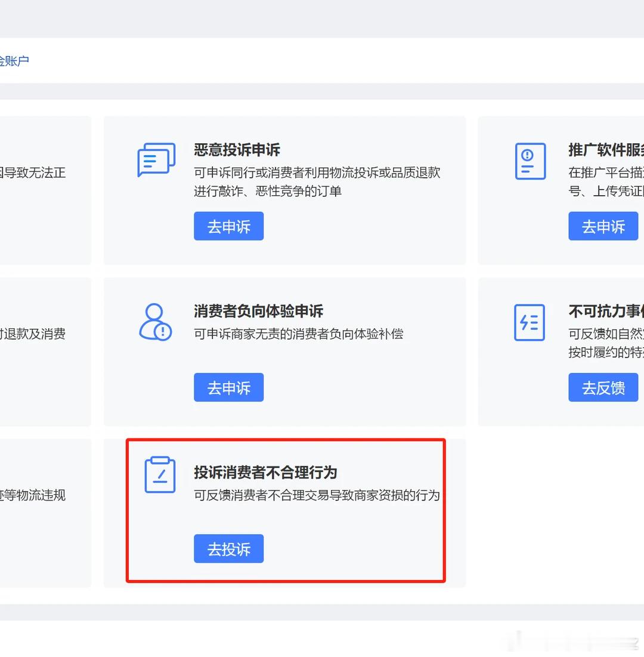644x657 pixels.
Task: Click description line 可申诉同行或消费者利用物流投诉或品质退款
Action: point(317,172)
